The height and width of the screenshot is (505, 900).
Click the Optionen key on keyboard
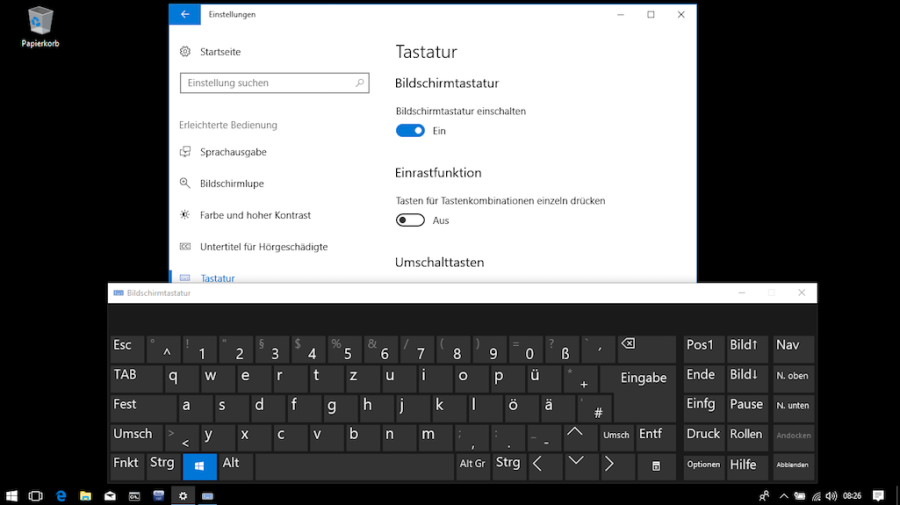tap(703, 465)
